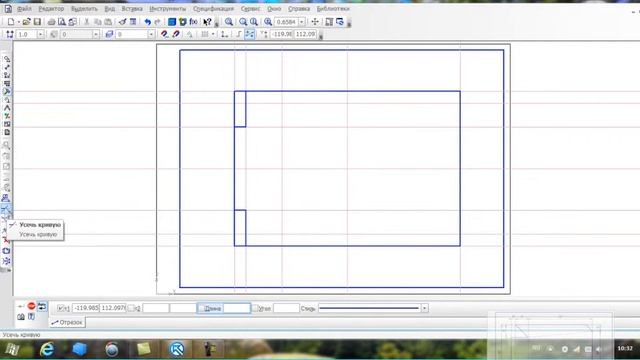
Task: Open the Спецификация menu
Action: (213, 9)
